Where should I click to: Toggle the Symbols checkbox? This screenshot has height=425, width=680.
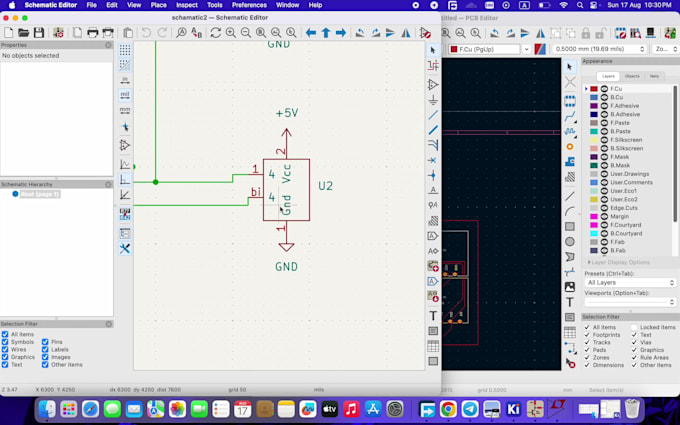5,342
